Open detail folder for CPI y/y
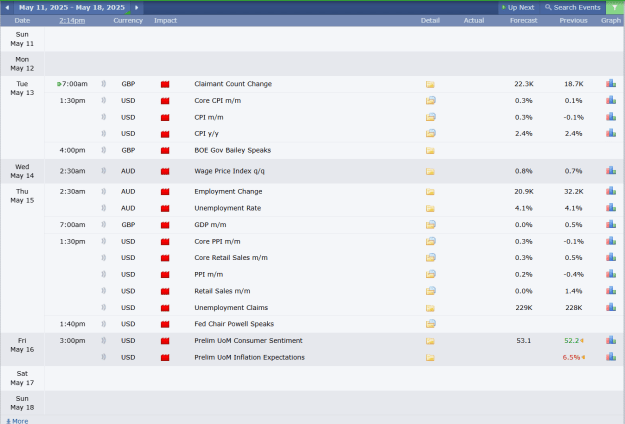Viewport: 625px width, 424px height. tap(430, 133)
